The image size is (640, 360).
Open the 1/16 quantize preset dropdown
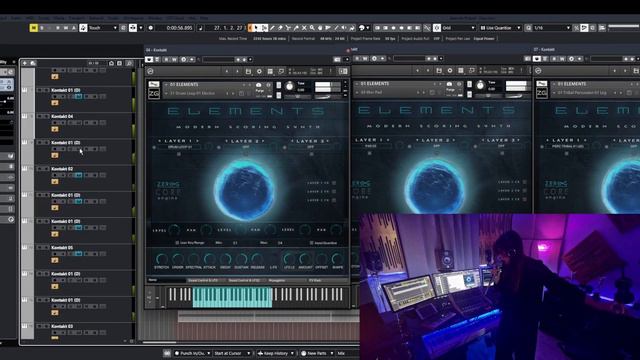(x=552, y=28)
